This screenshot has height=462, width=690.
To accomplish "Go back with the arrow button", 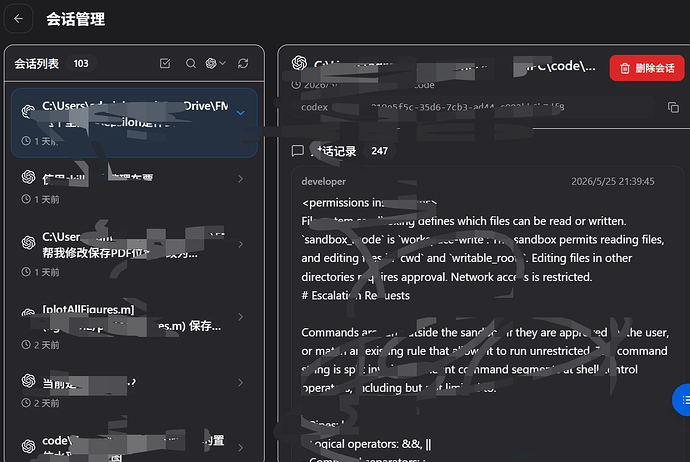I will point(18,18).
